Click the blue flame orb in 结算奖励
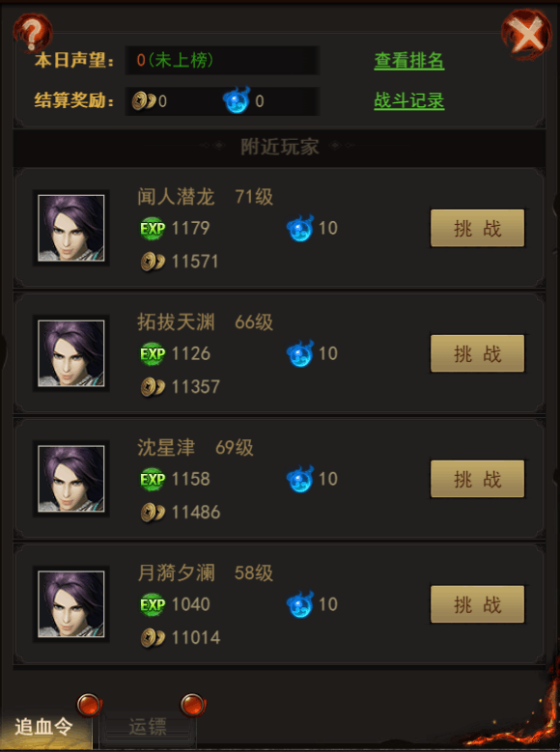Viewport: 560px width, 752px height. point(237,99)
